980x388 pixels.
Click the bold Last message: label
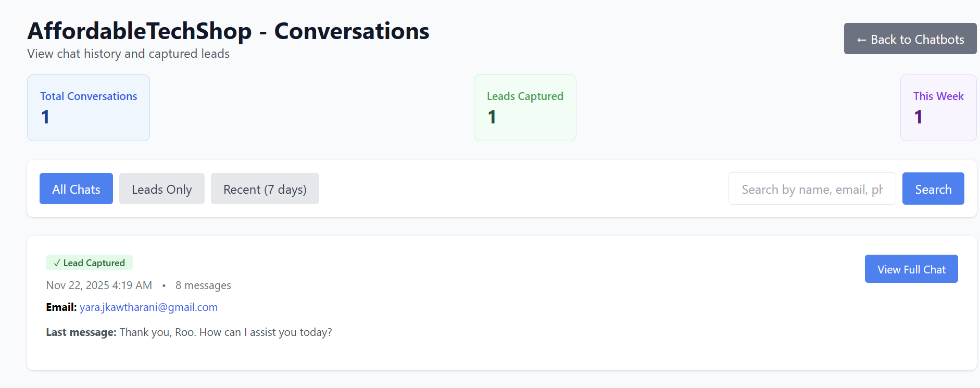coord(81,332)
